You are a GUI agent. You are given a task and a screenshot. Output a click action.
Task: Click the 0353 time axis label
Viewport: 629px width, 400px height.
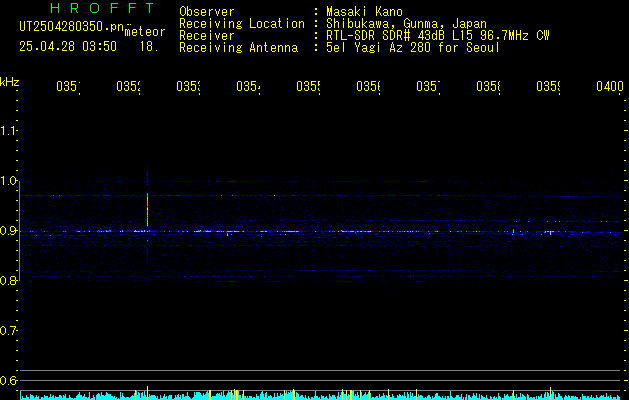click(x=189, y=87)
